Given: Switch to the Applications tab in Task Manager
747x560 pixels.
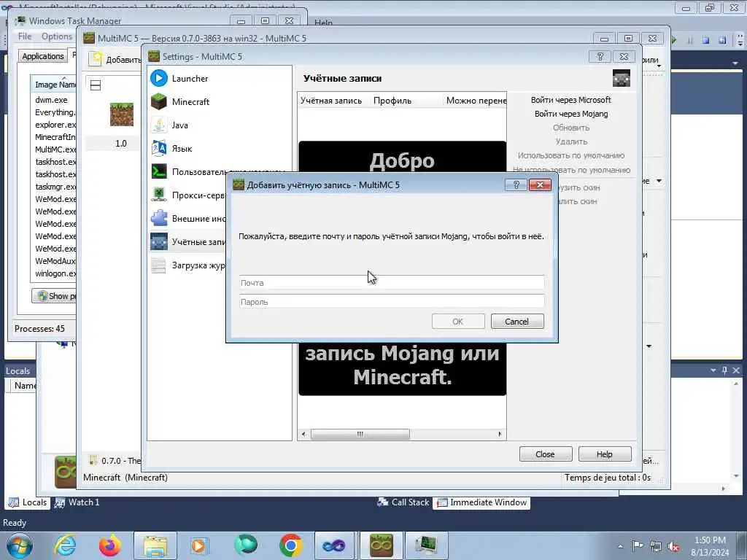Looking at the screenshot, I should coord(43,55).
